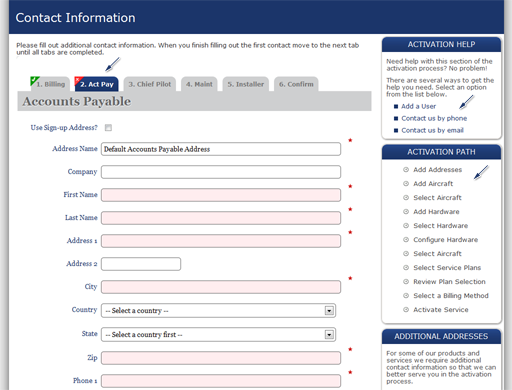Click the Select Service Plans bullet icon
The image size is (512, 390).
click(x=406, y=268)
